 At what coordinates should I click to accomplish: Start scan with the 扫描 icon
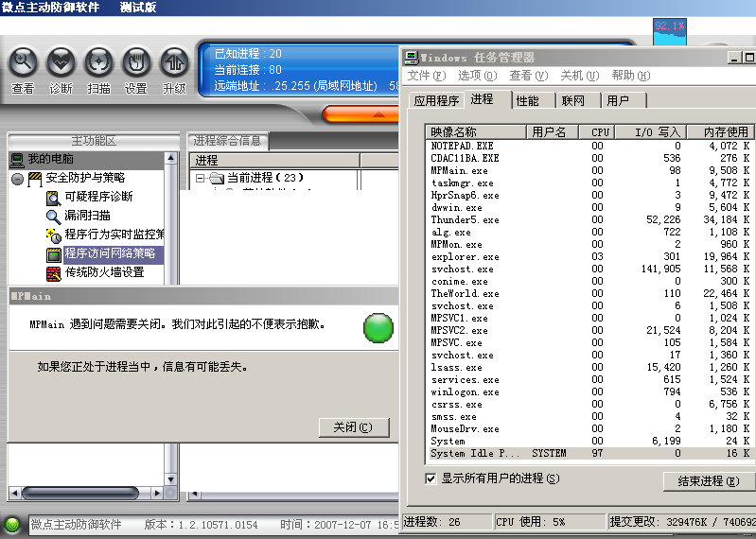98,61
